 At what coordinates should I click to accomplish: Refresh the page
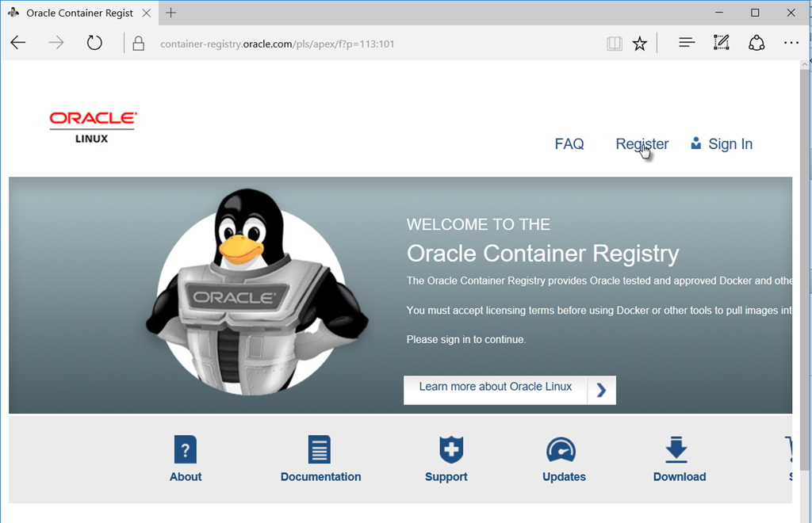click(94, 43)
